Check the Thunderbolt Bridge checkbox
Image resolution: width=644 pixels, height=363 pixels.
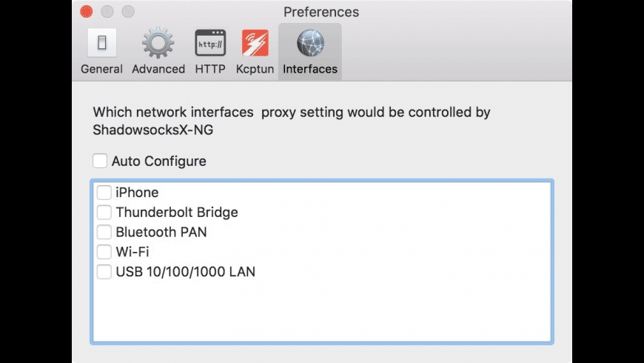(104, 213)
